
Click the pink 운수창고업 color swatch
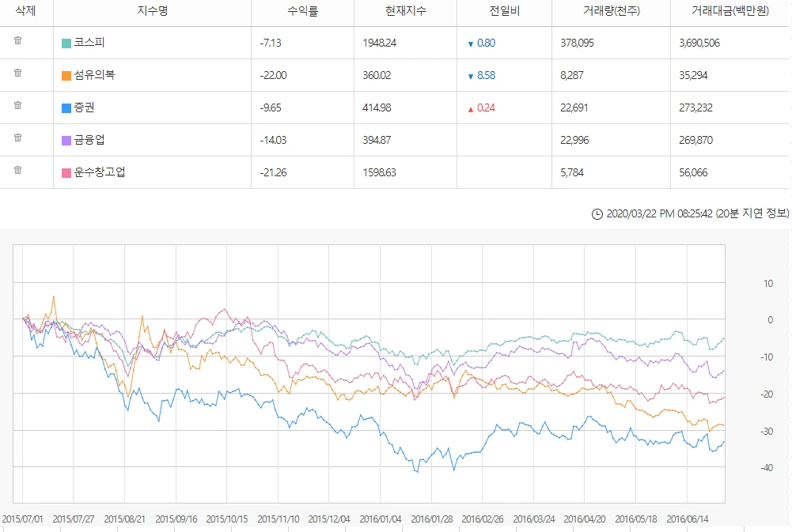66,172
